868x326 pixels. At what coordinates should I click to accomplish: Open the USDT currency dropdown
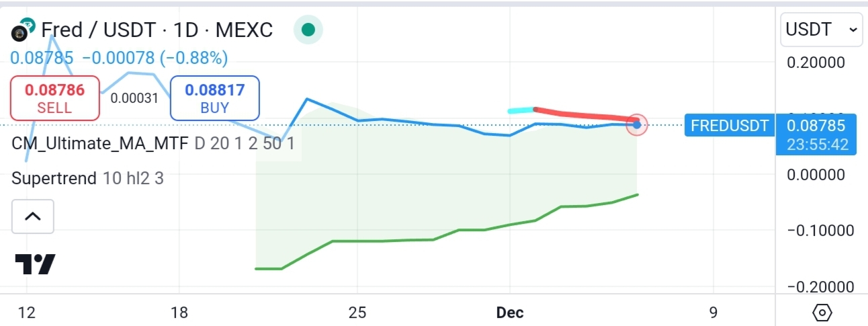pyautogui.click(x=822, y=30)
